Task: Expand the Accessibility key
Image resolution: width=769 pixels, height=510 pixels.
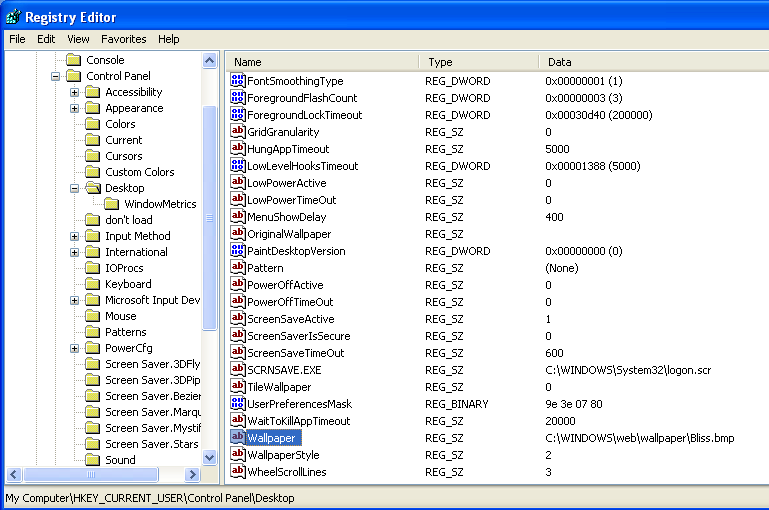Action: tap(75, 92)
